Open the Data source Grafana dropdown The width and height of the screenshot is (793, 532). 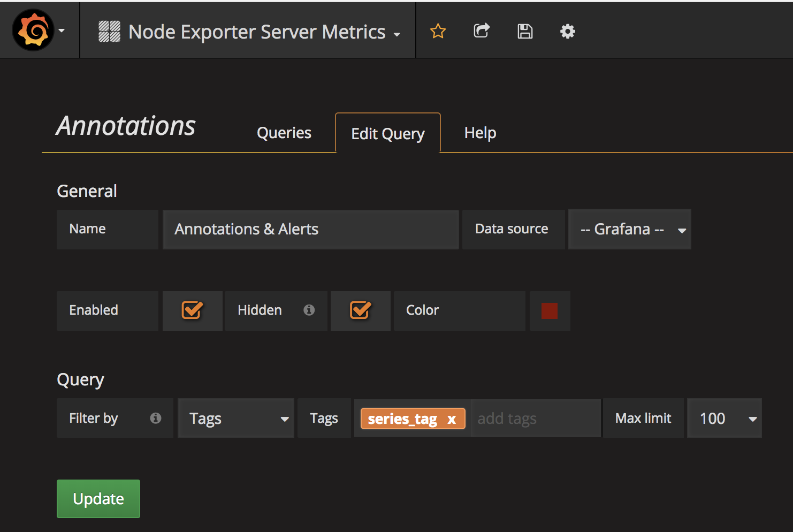(629, 230)
